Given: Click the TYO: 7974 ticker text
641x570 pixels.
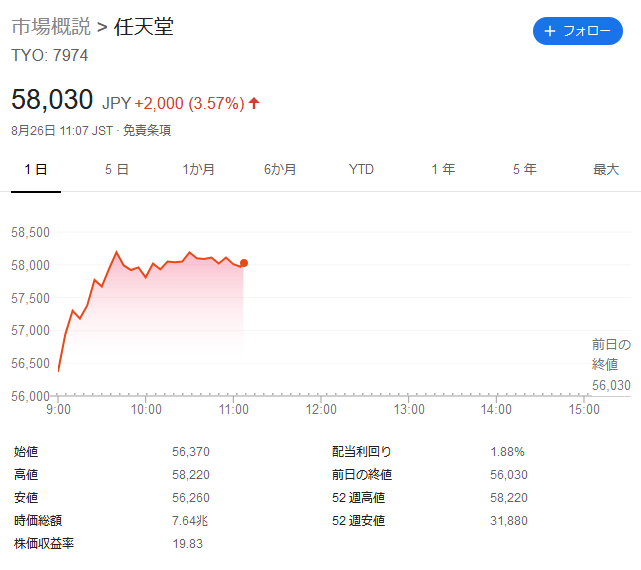Looking at the screenshot, I should [49, 56].
